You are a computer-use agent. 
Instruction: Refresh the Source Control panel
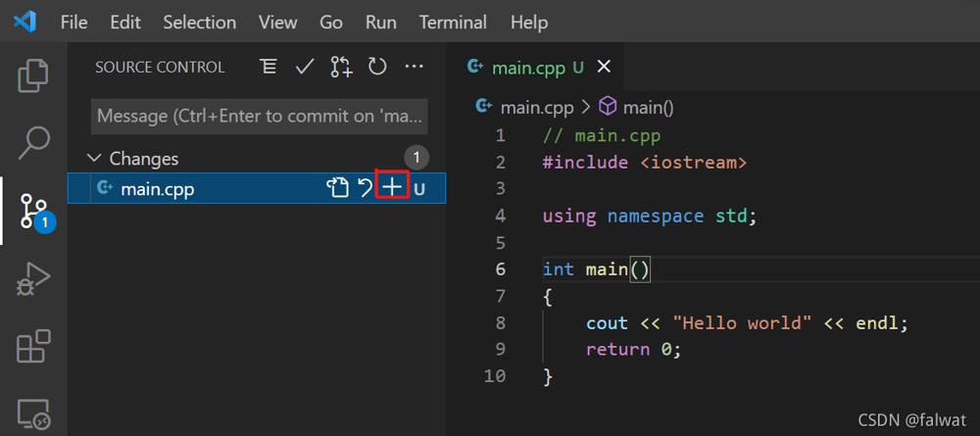[x=377, y=67]
